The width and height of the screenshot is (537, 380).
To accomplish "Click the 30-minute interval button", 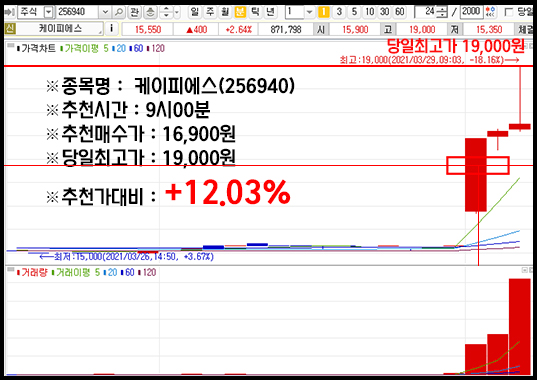I will 385,12.
